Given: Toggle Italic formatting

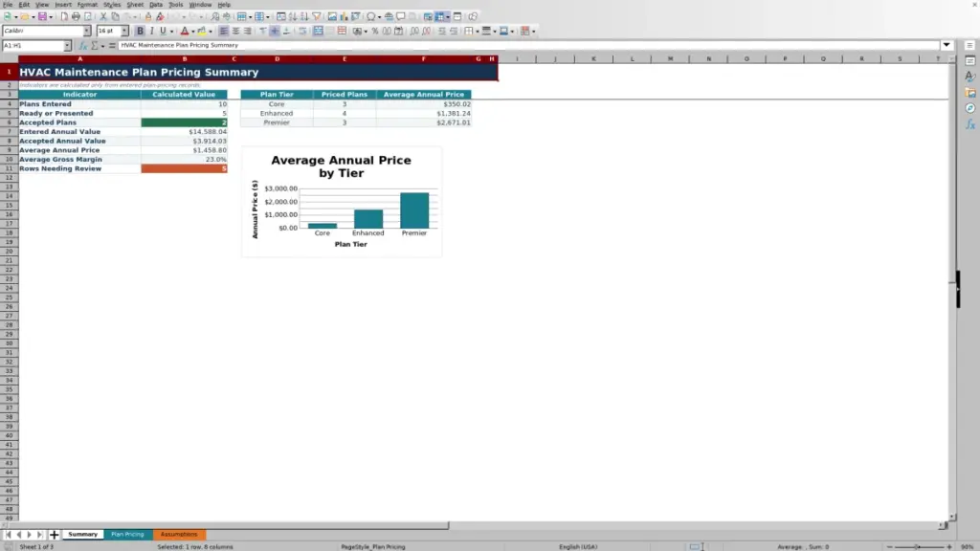Looking at the screenshot, I should 151,32.
